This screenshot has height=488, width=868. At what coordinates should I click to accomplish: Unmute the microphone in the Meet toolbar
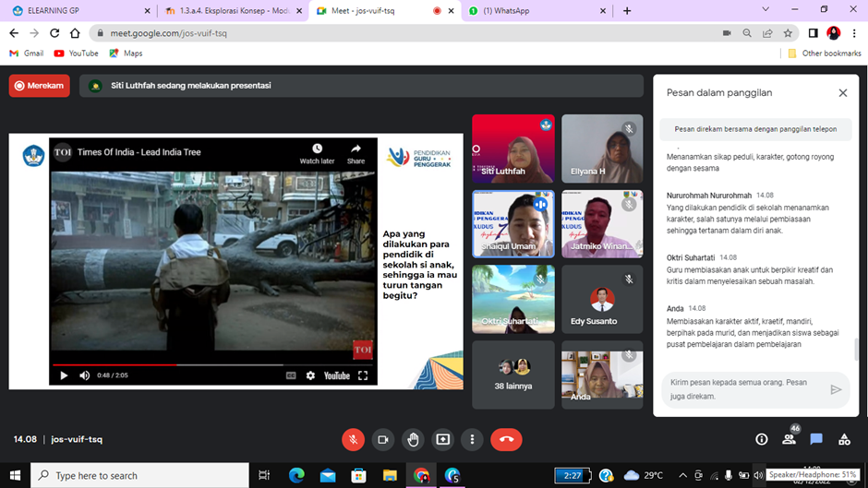353,439
